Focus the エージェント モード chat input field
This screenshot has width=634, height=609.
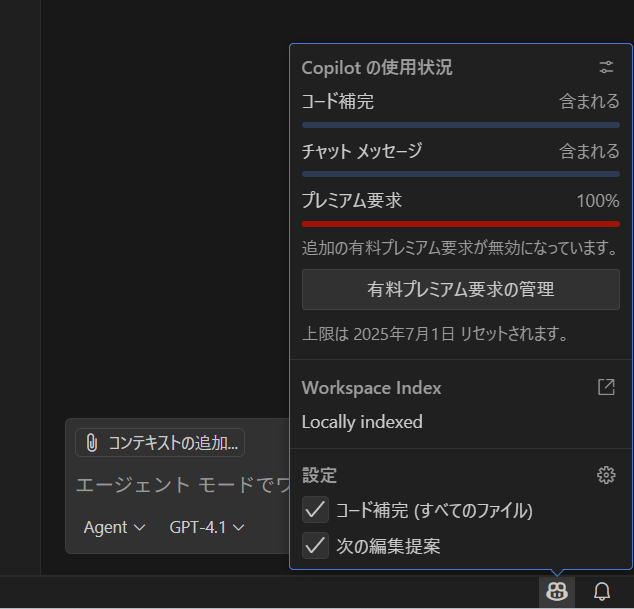pos(183,485)
